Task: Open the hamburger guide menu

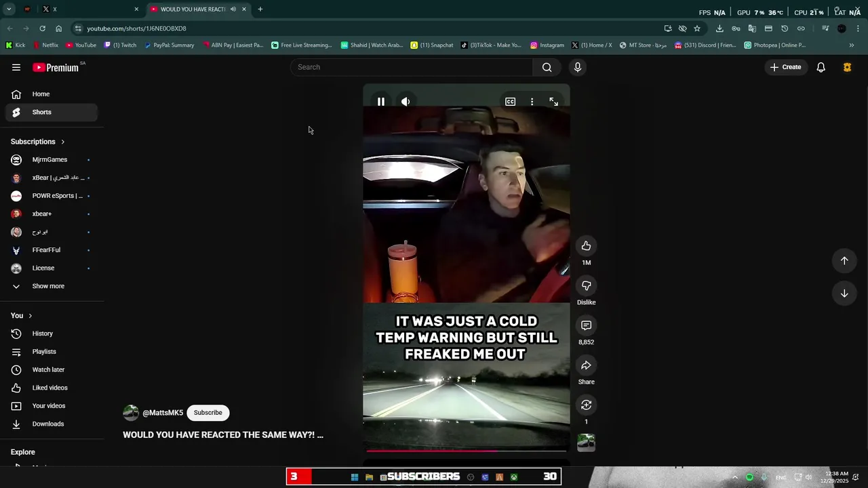Action: click(x=16, y=67)
